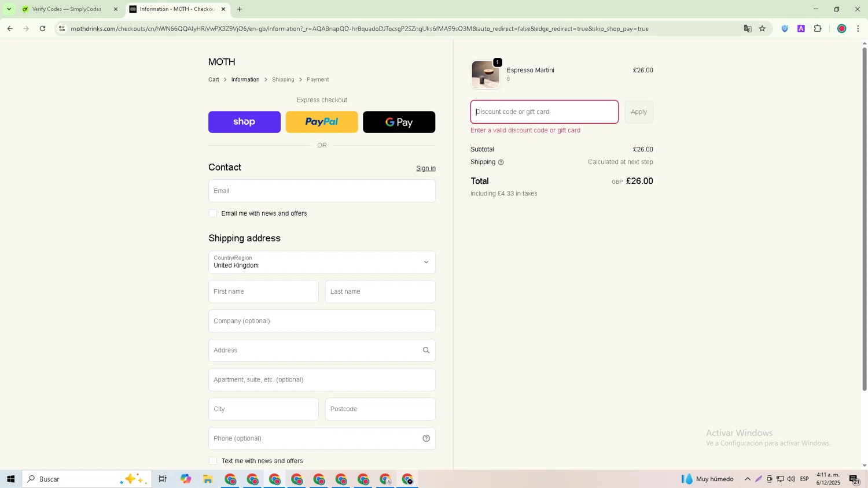The height and width of the screenshot is (488, 868).
Task: Open Chrome's three-dot menu
Action: click(858, 28)
